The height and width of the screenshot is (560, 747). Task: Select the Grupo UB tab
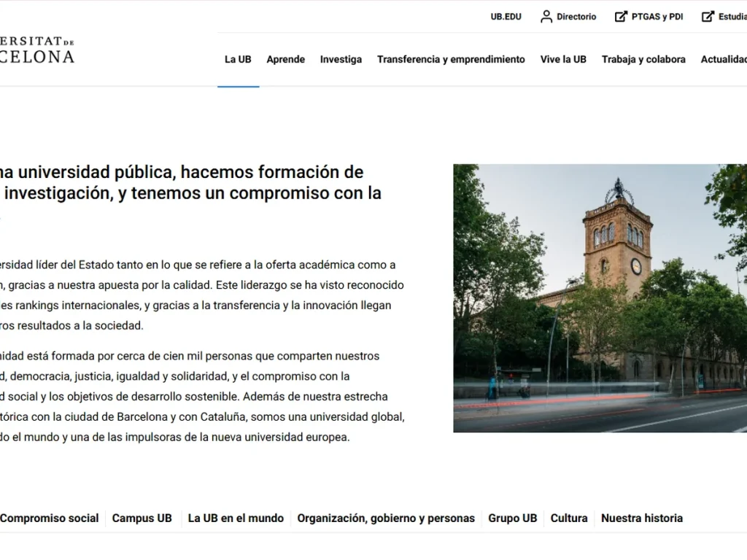tap(512, 518)
